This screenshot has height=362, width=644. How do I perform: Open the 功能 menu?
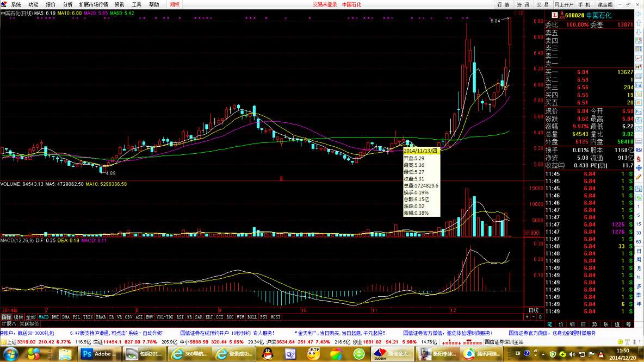click(x=33, y=4)
